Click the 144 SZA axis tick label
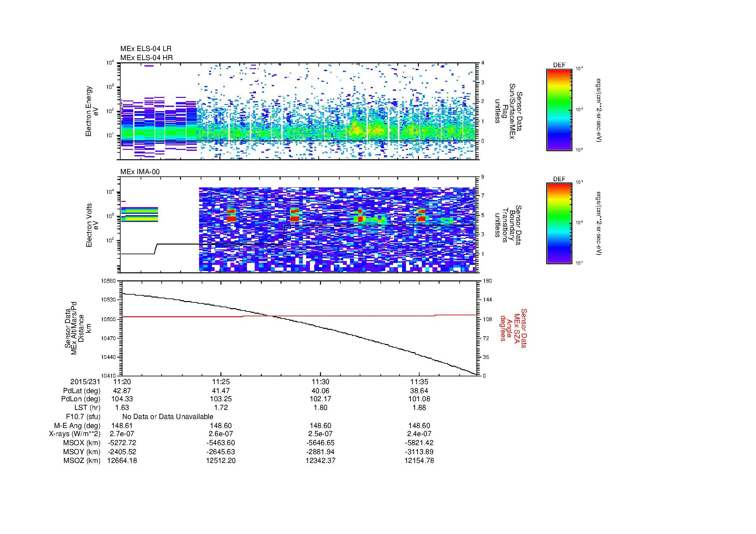The image size is (756, 534). 487,300
